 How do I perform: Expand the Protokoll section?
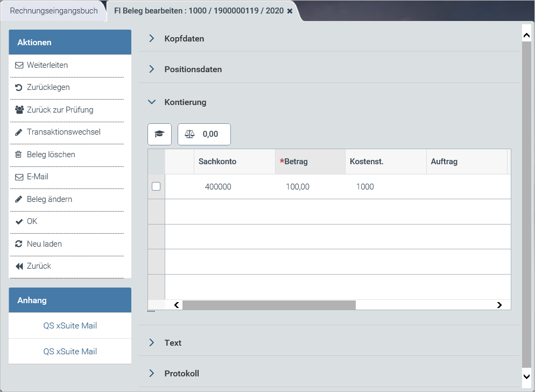pos(152,373)
